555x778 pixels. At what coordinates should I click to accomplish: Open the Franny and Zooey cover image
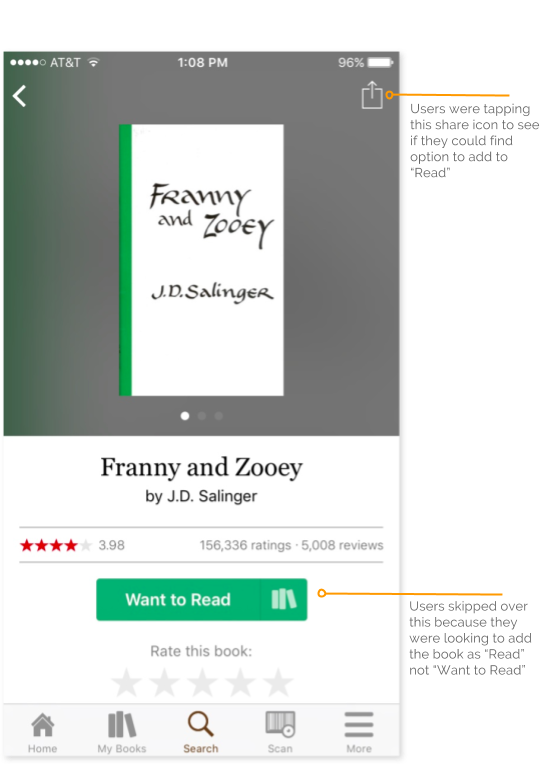tap(201, 260)
